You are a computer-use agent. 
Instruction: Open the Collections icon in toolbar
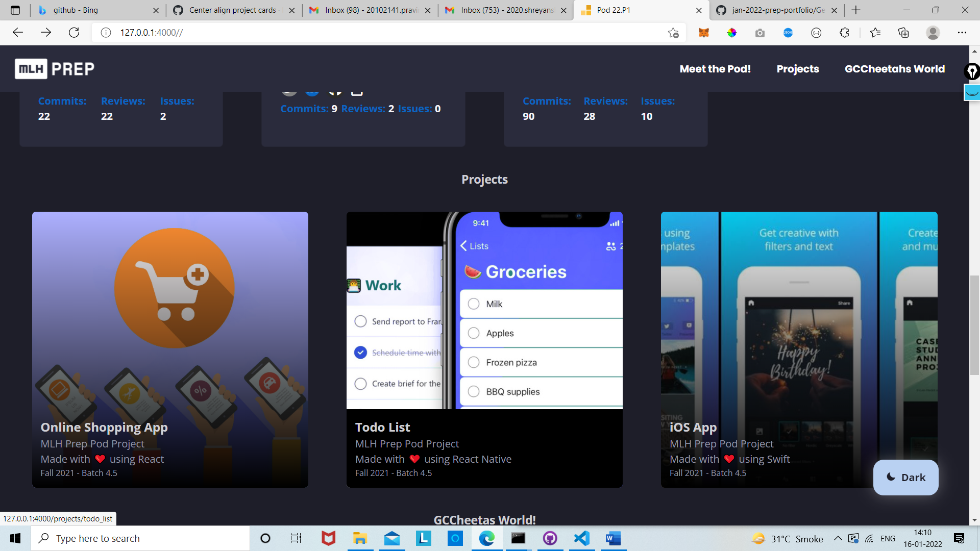click(903, 33)
